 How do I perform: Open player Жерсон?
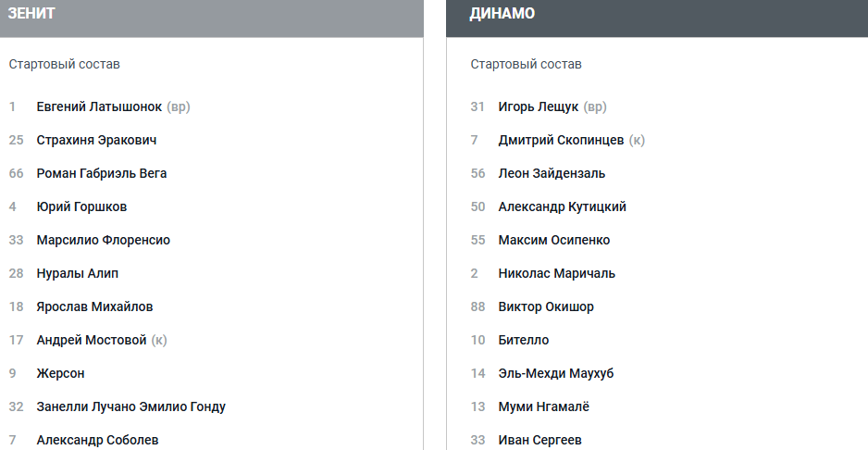[x=60, y=373]
